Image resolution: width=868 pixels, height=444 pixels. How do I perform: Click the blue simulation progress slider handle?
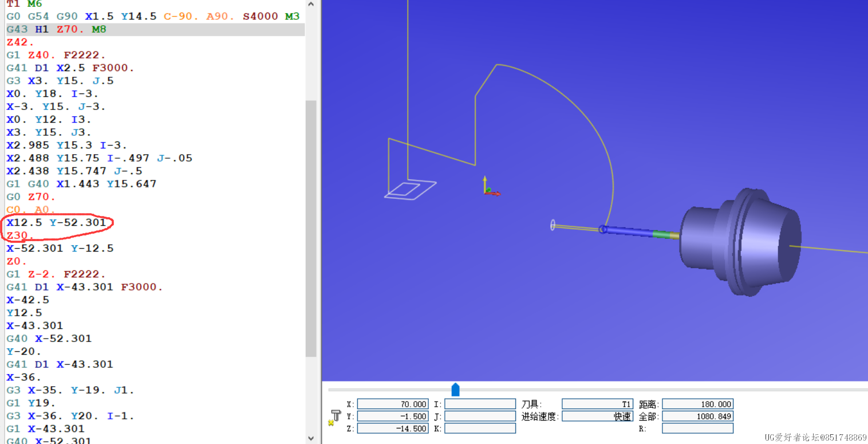(455, 390)
